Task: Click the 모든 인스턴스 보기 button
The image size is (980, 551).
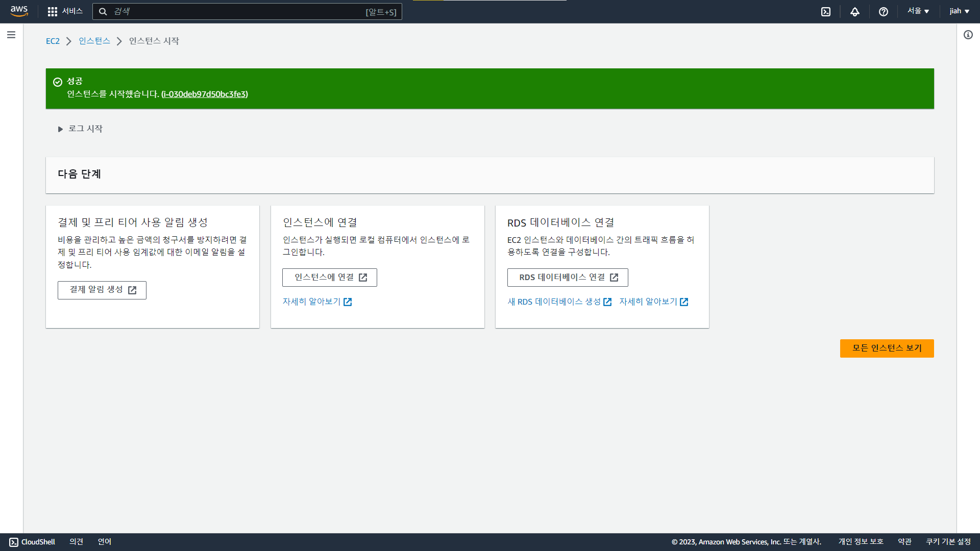Action: (887, 348)
